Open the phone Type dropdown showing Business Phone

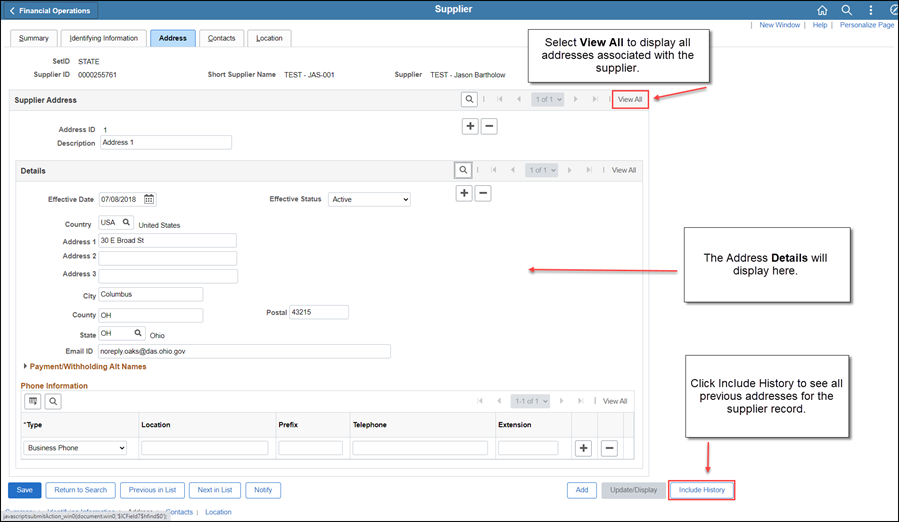click(x=76, y=448)
